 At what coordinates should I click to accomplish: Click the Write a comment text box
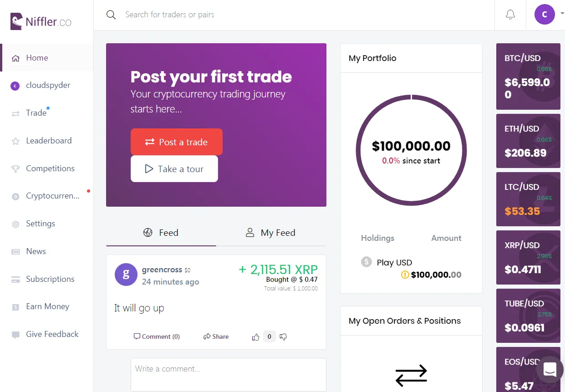pos(229,374)
